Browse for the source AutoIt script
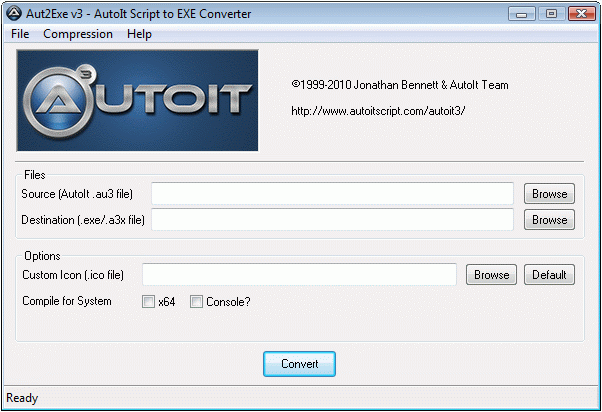Image resolution: width=602 pixels, height=412 pixels. tap(549, 194)
